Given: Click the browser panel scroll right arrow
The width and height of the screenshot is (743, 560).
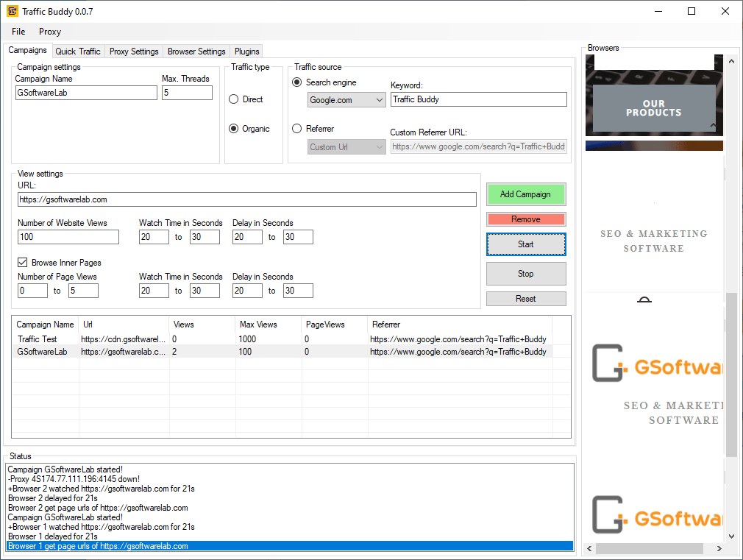Looking at the screenshot, I should (x=719, y=549).
